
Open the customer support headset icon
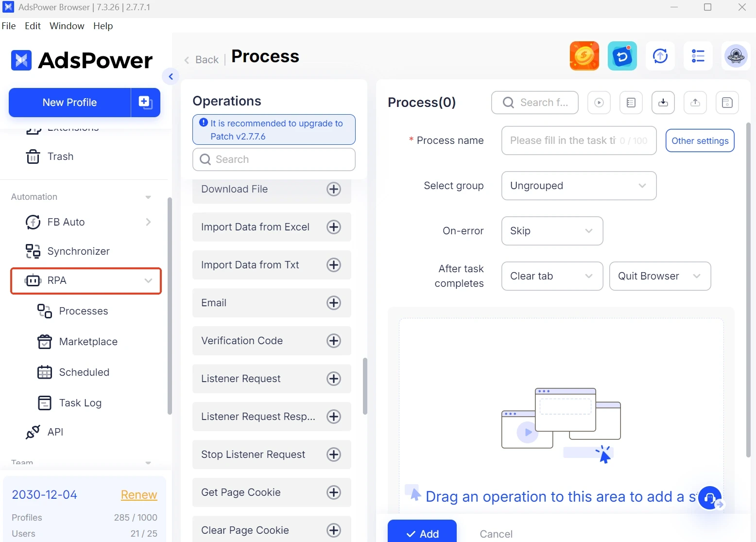point(709,498)
